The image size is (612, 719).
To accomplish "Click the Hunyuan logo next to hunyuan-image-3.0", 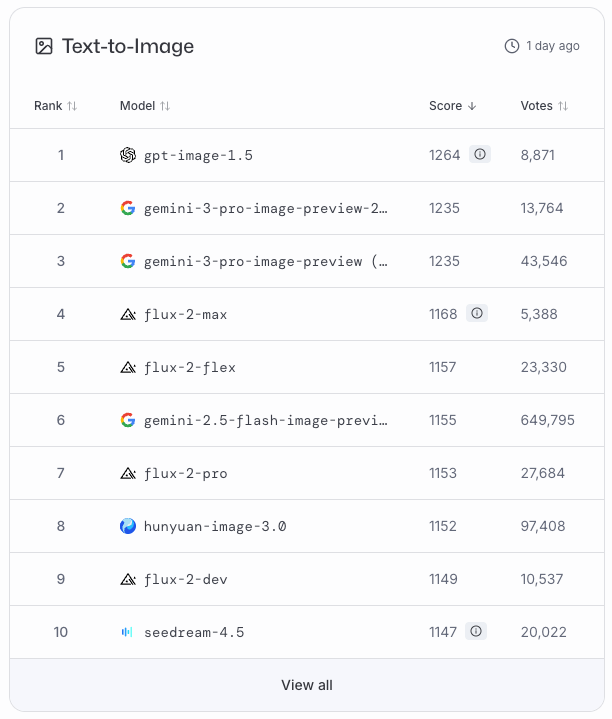I will 128,526.
